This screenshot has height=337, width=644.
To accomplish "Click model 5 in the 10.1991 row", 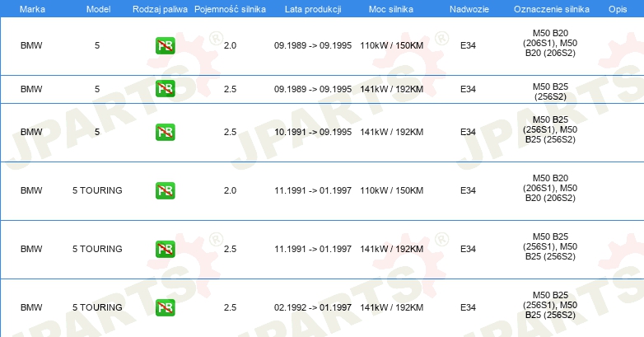I will coord(97,132).
